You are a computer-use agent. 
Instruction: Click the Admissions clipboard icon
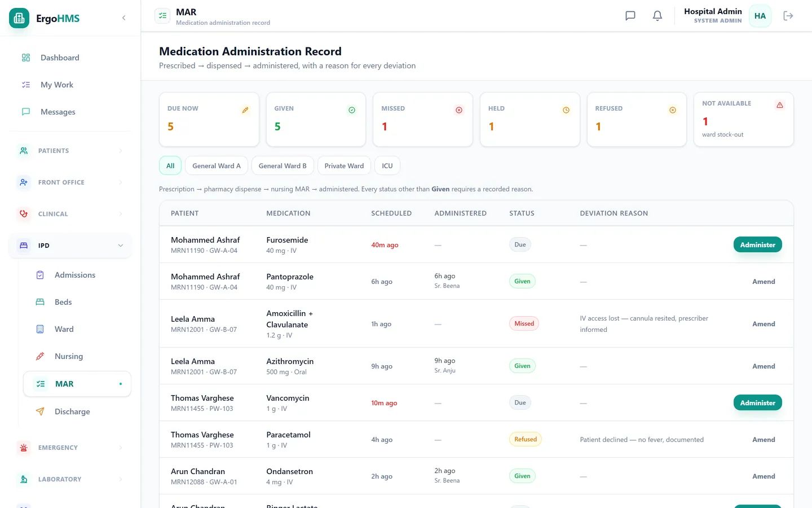(x=40, y=275)
